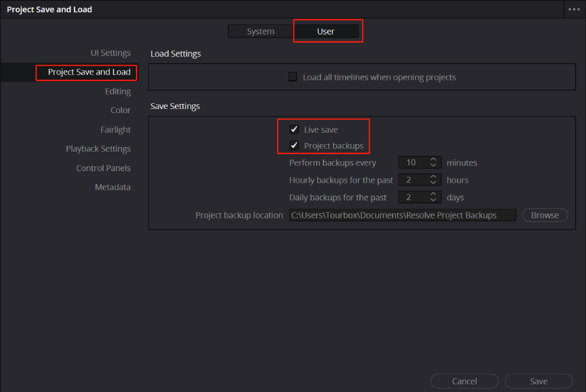Open the Control Panels settings page
This screenshot has height=392, width=586.
click(x=103, y=168)
